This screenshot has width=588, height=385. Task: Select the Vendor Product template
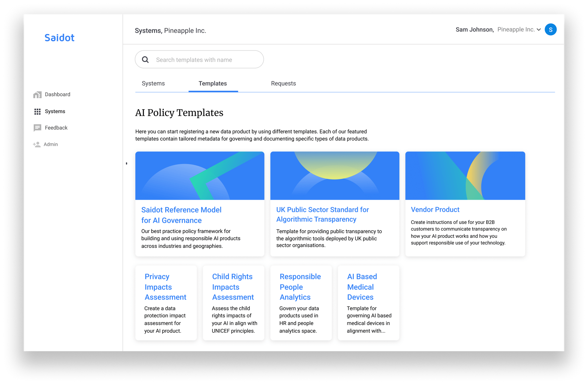click(435, 209)
